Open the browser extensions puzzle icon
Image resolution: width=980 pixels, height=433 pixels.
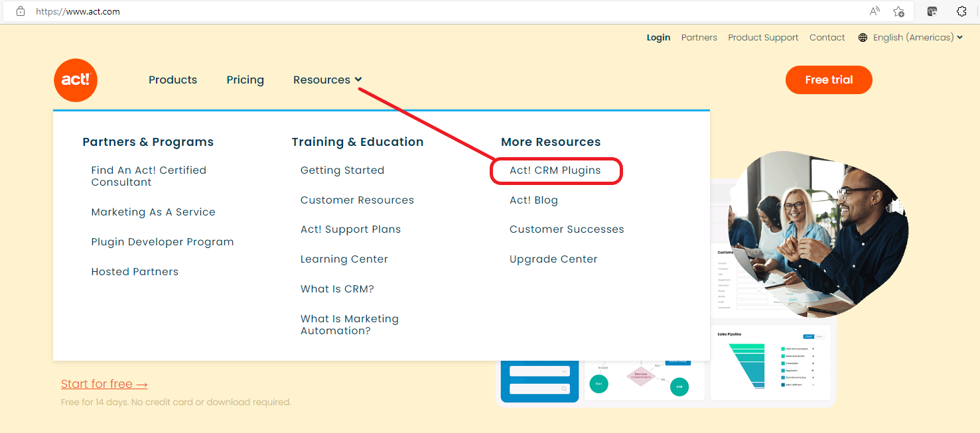click(961, 11)
